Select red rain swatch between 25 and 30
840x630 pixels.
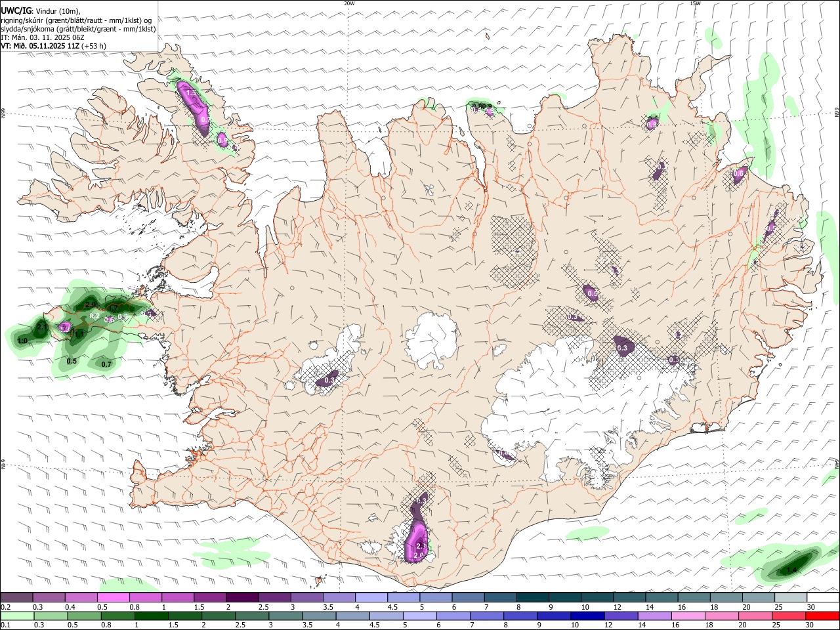pos(789,616)
